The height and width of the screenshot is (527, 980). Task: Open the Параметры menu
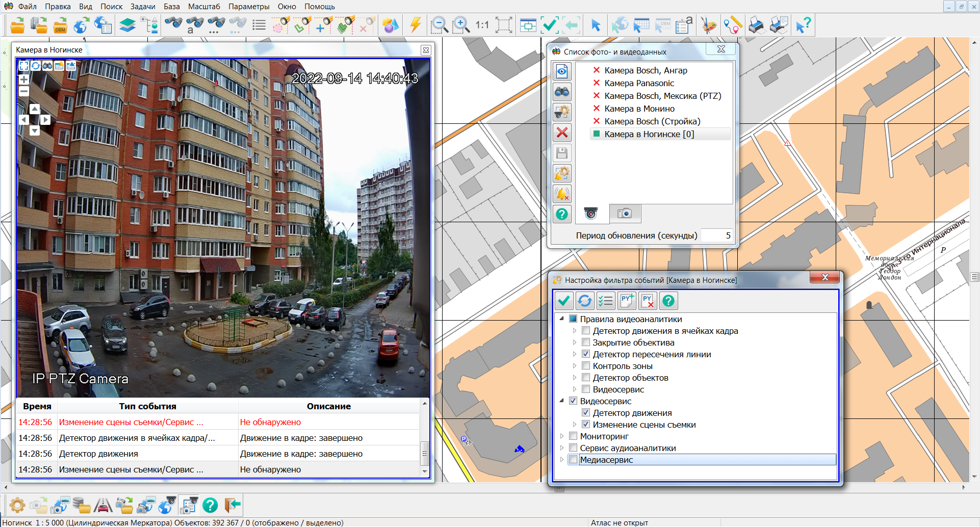point(249,6)
